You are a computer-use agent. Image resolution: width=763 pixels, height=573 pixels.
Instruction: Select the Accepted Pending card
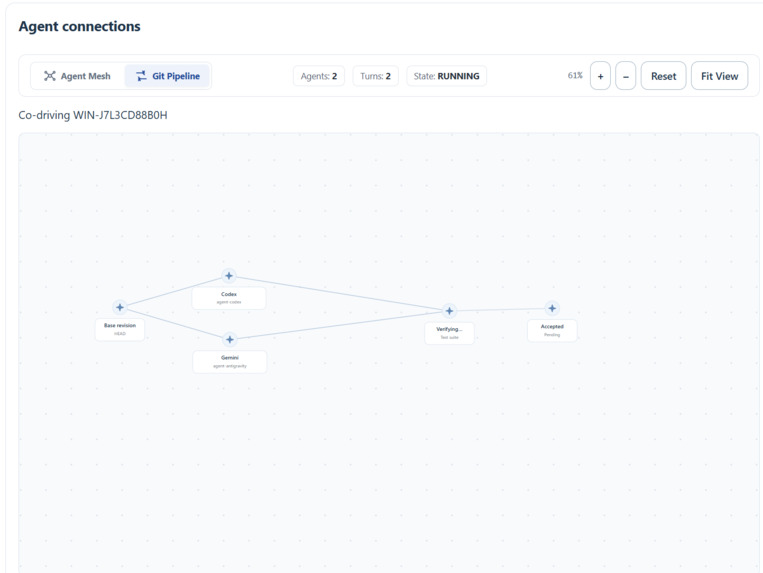pos(552,331)
